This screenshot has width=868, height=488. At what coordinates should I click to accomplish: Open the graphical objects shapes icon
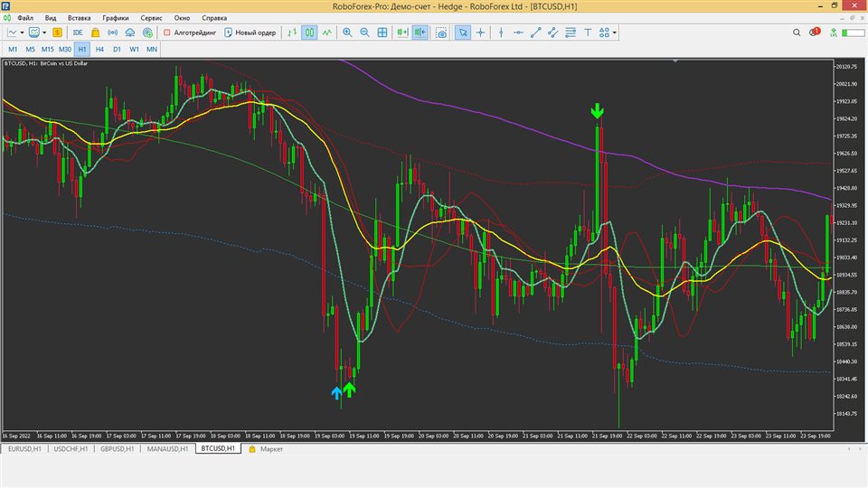(604, 33)
